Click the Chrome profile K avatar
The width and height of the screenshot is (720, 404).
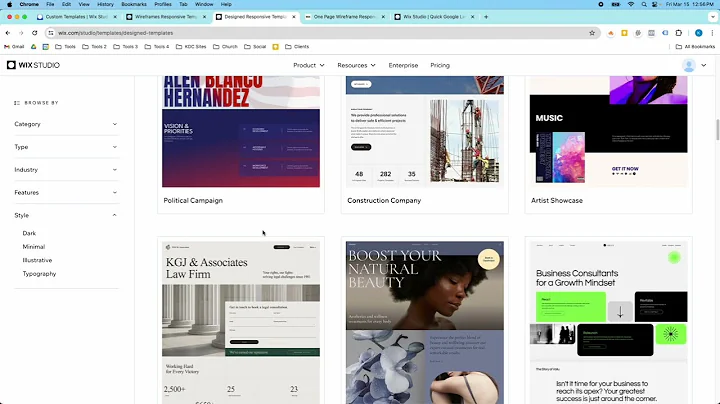point(698,33)
